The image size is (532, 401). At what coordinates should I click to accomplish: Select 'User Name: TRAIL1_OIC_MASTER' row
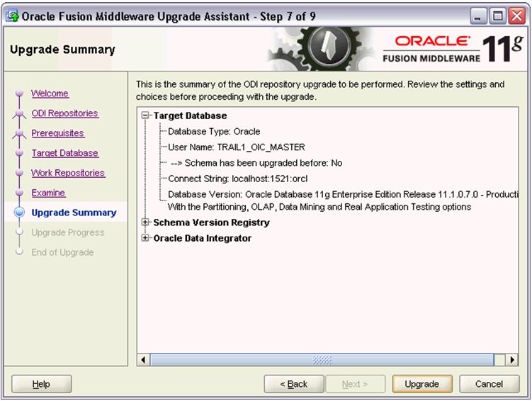point(237,147)
